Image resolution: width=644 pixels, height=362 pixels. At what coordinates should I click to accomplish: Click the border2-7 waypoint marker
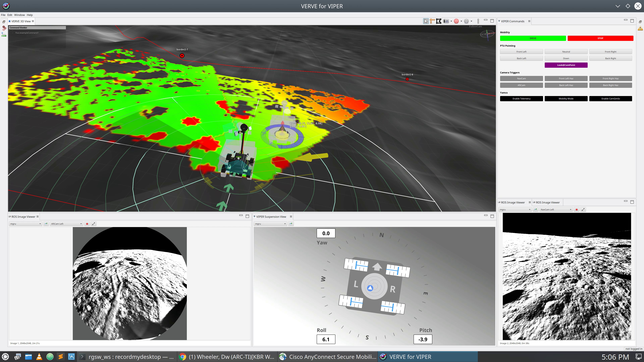(182, 56)
